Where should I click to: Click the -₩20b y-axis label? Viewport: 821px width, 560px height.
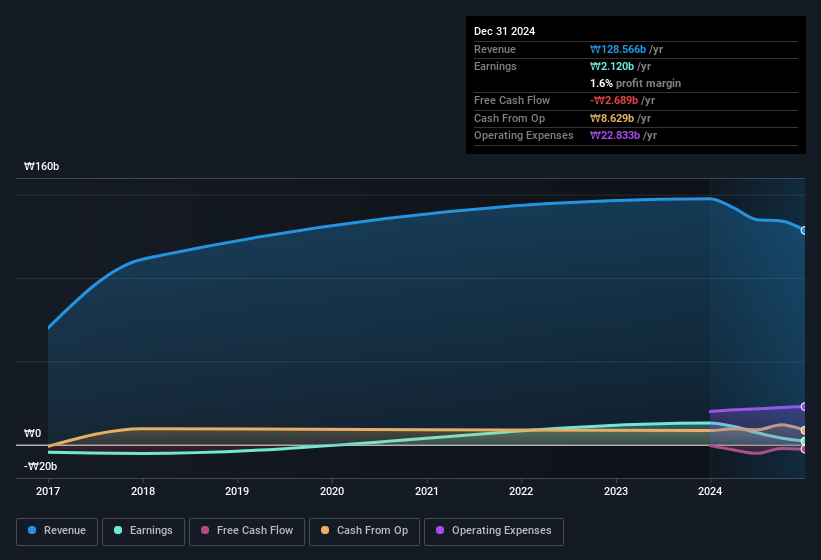click(x=40, y=466)
